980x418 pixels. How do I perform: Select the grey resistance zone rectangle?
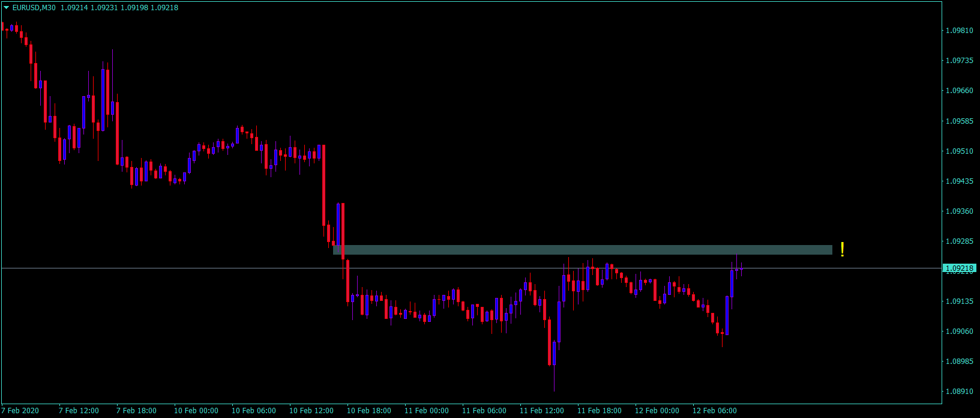click(583, 250)
